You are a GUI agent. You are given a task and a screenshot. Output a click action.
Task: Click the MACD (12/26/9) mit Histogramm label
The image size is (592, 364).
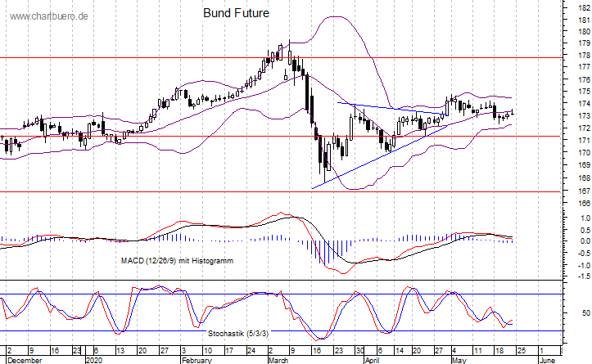(177, 261)
